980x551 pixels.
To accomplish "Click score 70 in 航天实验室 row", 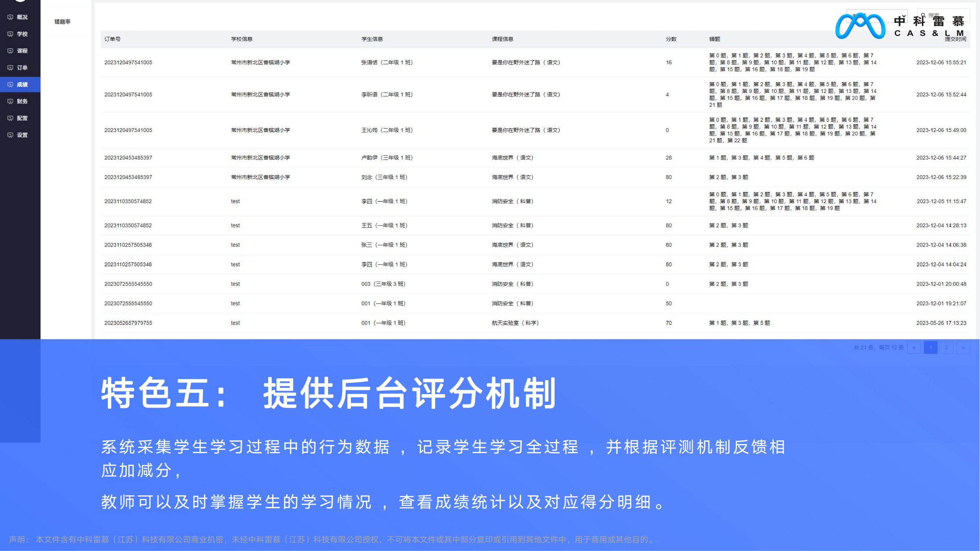I will pyautogui.click(x=669, y=323).
